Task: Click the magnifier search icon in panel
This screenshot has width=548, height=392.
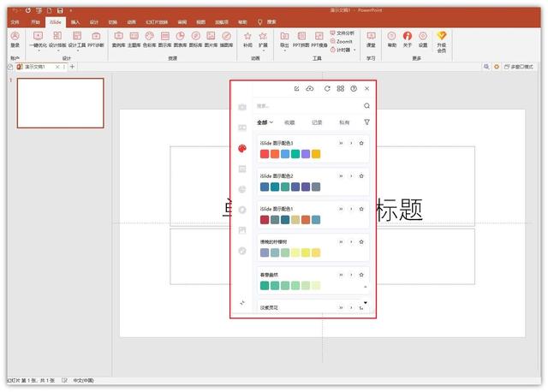Action: click(x=366, y=105)
